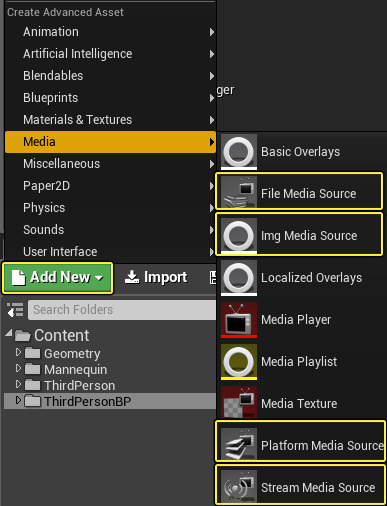Select the ThirdPersonBP tree row
387x506 pixels.
click(x=110, y=401)
